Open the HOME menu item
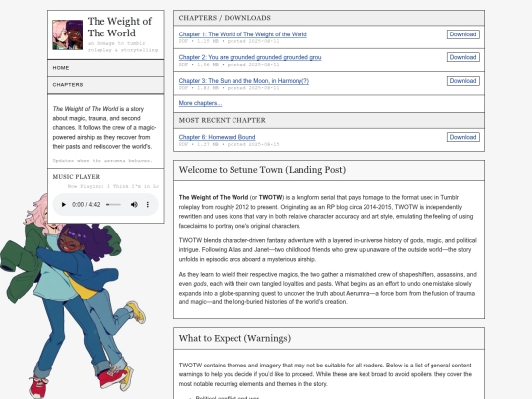532x399 pixels. pyautogui.click(x=105, y=68)
